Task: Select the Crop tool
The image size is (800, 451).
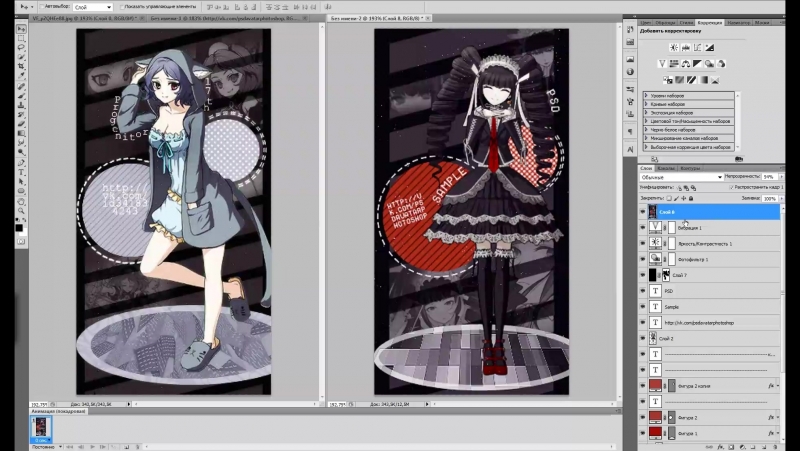Action: point(20,67)
